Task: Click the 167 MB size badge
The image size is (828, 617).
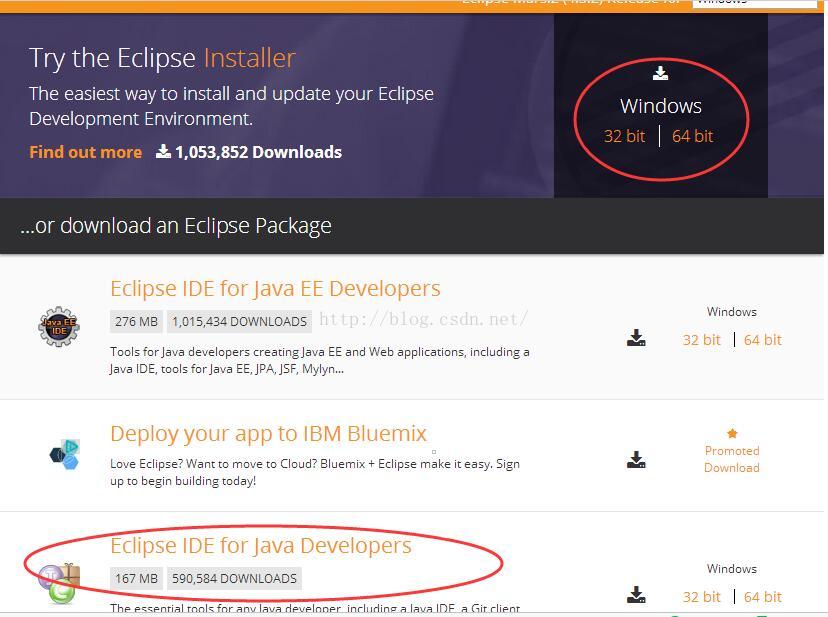Action: click(136, 578)
